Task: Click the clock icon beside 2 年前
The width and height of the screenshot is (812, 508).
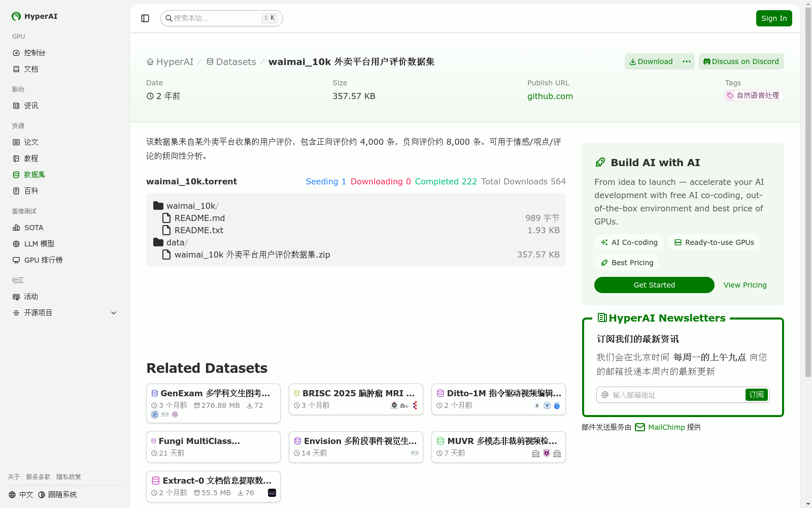Action: (x=150, y=96)
